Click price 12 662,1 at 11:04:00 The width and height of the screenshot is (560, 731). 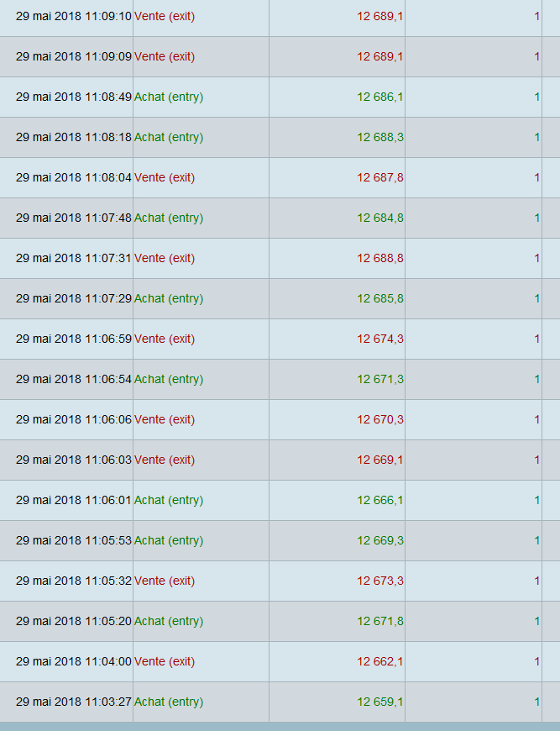(x=379, y=661)
